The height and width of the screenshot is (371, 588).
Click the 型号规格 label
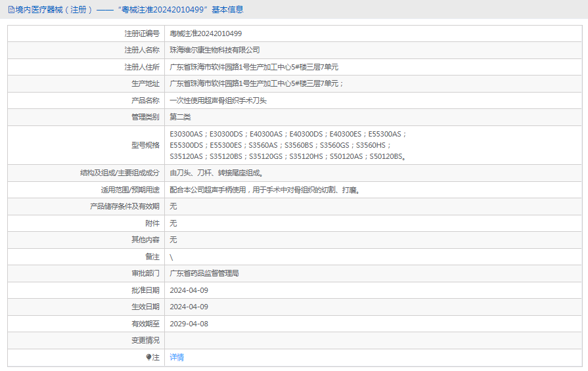pos(145,145)
